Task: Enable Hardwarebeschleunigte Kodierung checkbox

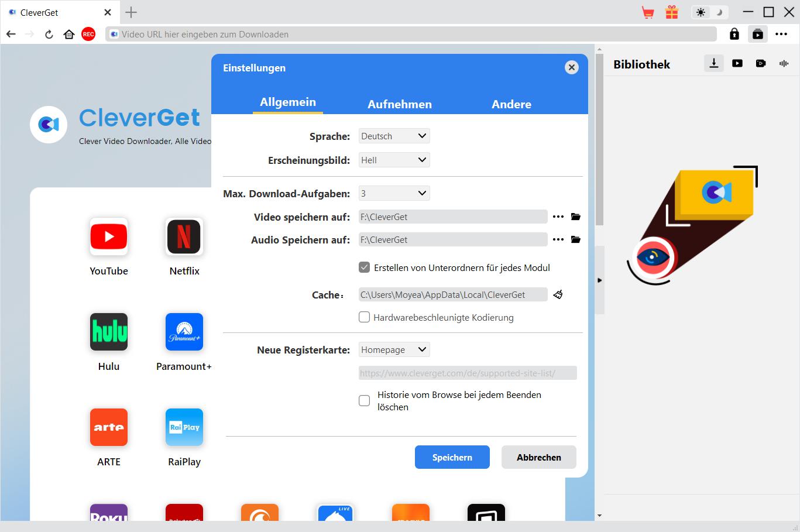Action: (x=364, y=317)
